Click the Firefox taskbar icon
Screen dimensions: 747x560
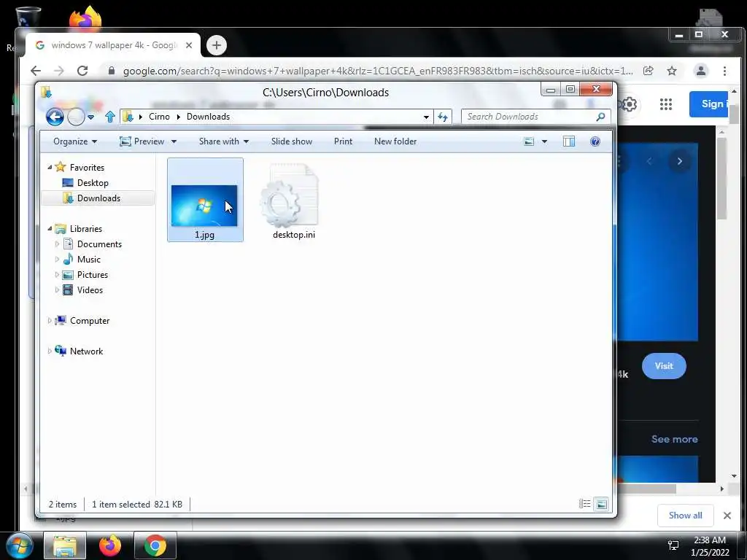[110, 545]
